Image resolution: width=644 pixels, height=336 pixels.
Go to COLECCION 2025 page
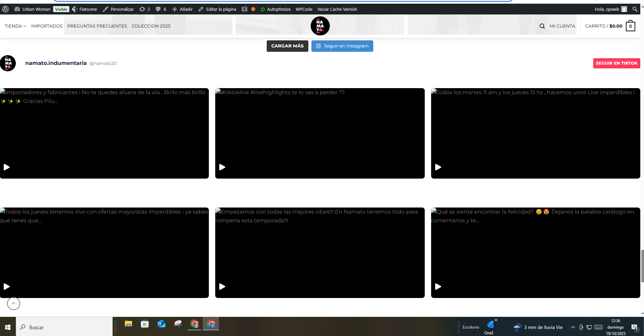tap(151, 26)
